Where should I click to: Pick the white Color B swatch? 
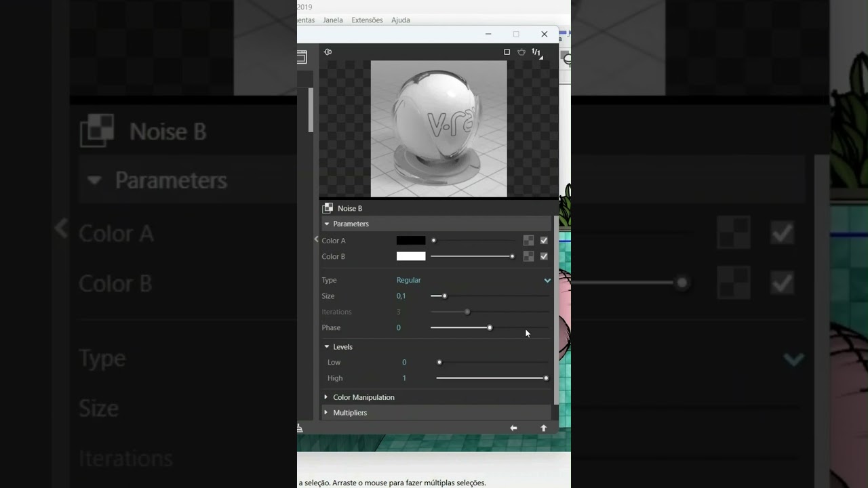(x=411, y=256)
